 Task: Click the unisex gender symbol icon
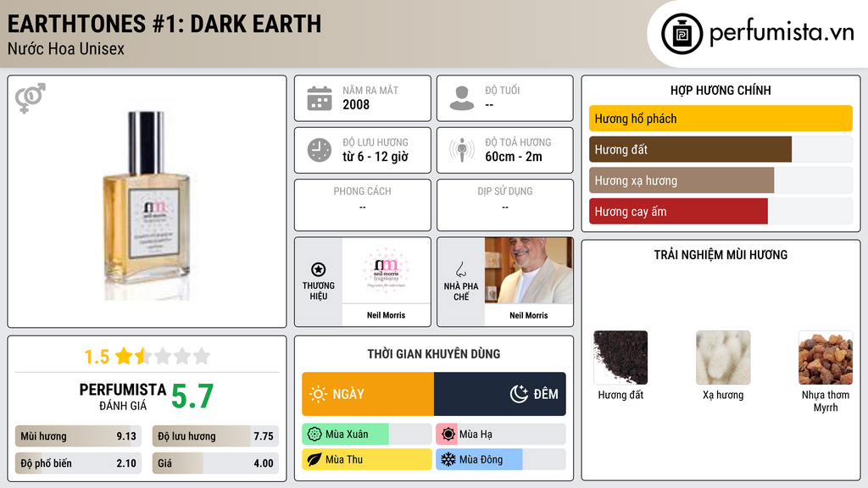coord(31,98)
